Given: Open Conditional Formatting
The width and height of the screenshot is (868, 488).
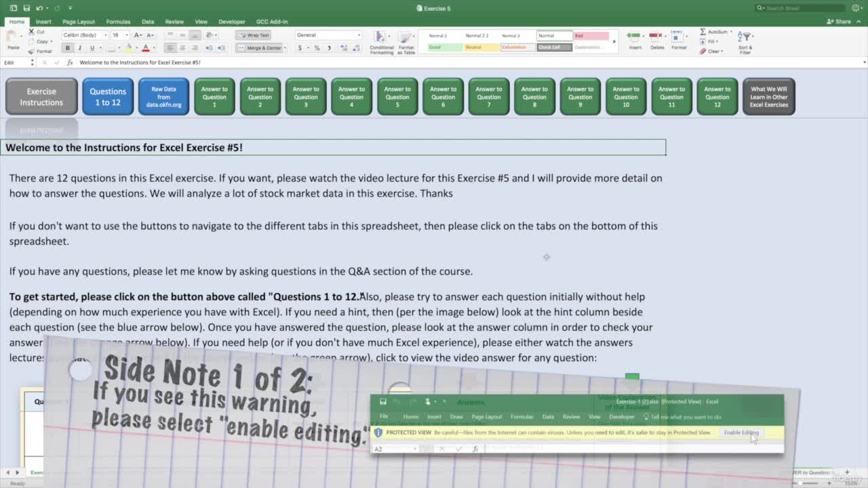Looking at the screenshot, I should click(381, 42).
